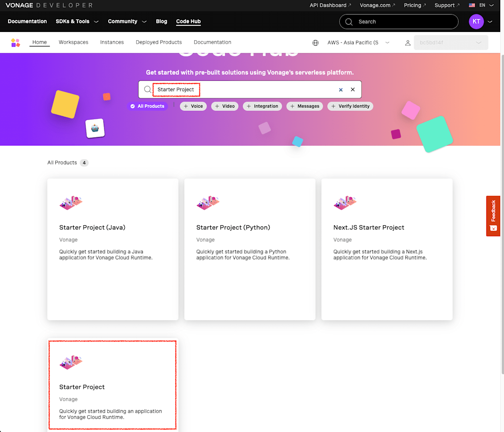Open the Pricing external link
Viewport: 504px width, 432px height.
click(x=415, y=5)
